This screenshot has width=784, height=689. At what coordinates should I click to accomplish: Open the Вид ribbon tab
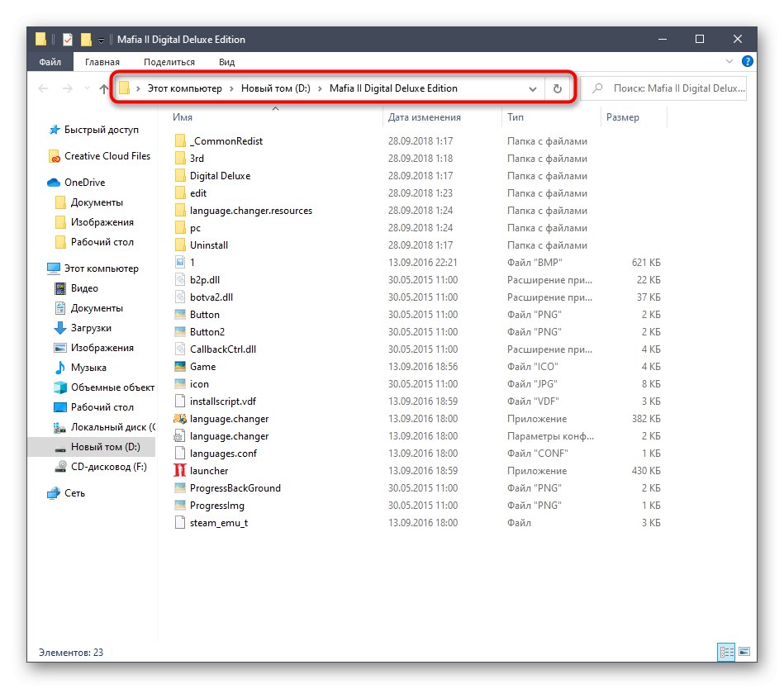point(226,62)
